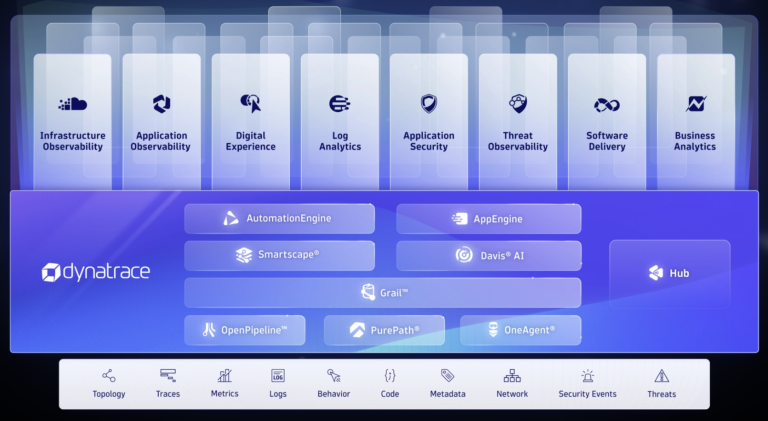Click the Metrics bar chart icon
Viewport: 768px width, 421px height.
click(224, 375)
